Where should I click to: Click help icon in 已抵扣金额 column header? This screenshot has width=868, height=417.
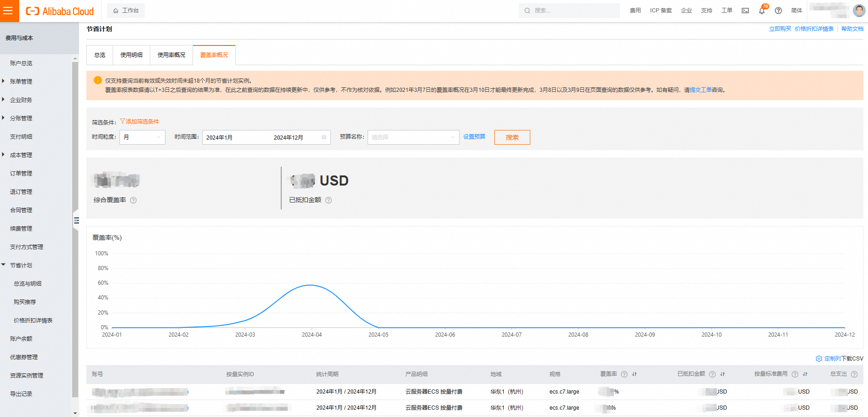712,374
